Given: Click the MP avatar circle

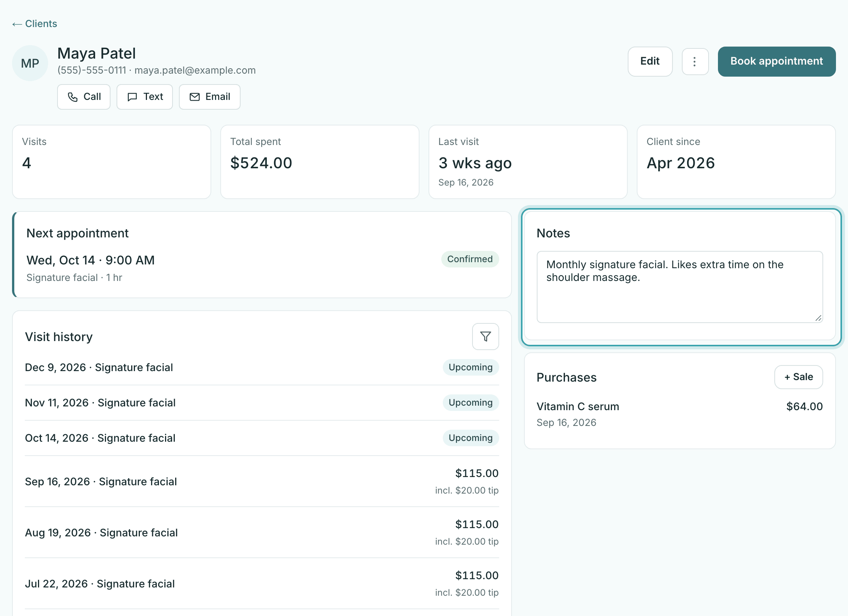Looking at the screenshot, I should [30, 63].
